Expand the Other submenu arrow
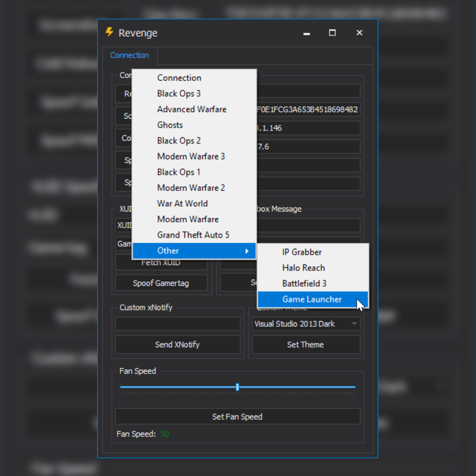The width and height of the screenshot is (476, 476). 247,251
